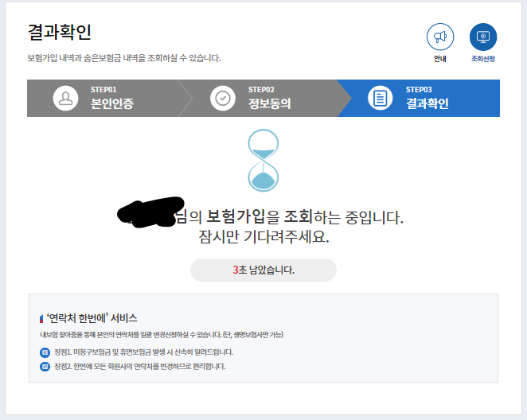Click the '장점1. 미청구보험금 및 휴면보험금' line
This screenshot has width=527, height=420.
click(143, 352)
